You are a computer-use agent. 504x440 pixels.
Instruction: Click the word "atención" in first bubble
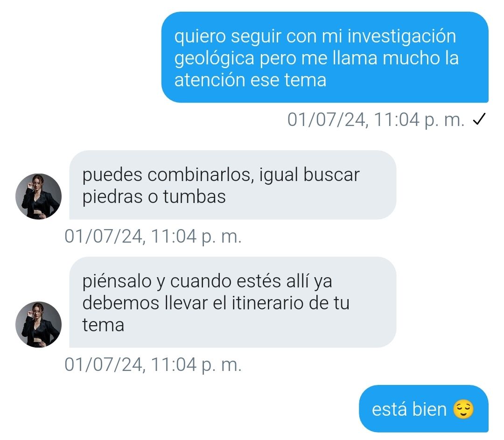pos(210,80)
